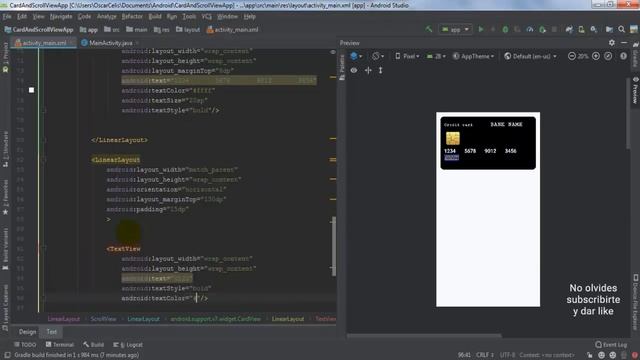Open the Tools menu
Image resolution: width=640 pixels, height=360 pixels.
coord(189,17)
